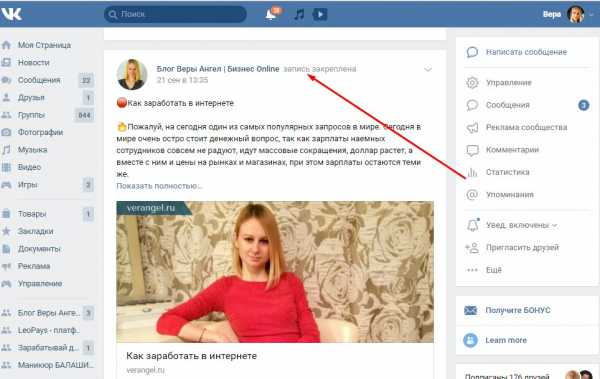Click the Learn more round icon
This screenshot has height=379, width=600.
[470, 340]
